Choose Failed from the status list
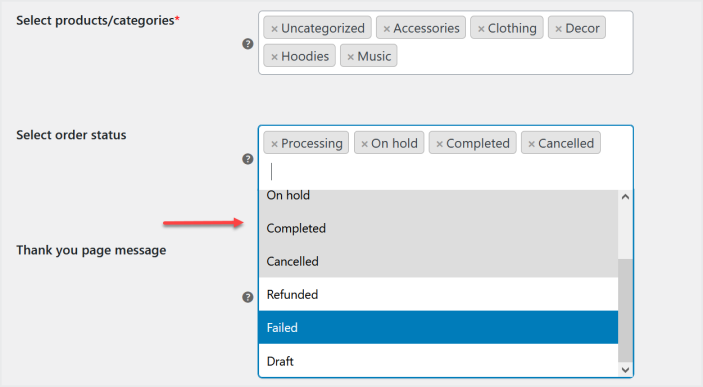The image size is (703, 387). click(x=438, y=327)
